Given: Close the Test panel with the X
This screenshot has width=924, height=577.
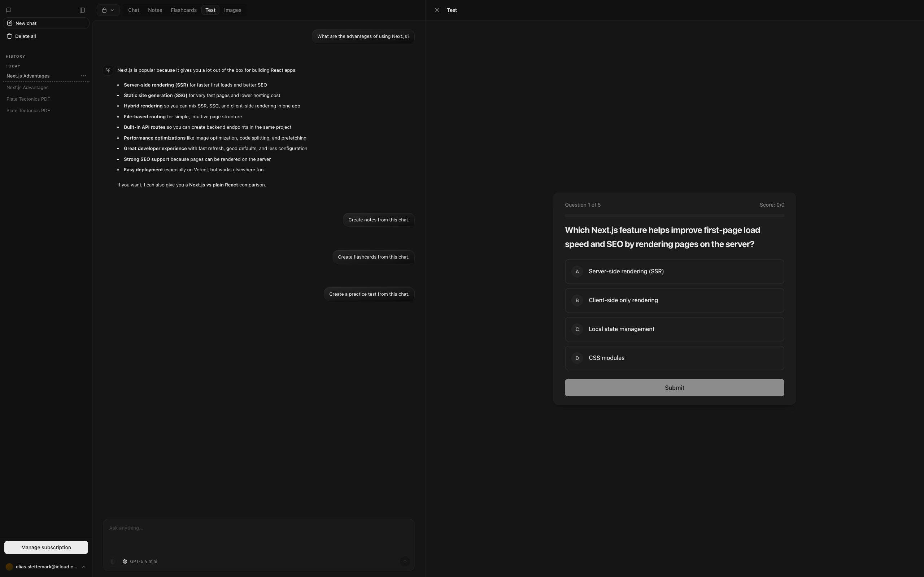Looking at the screenshot, I should click(437, 10).
